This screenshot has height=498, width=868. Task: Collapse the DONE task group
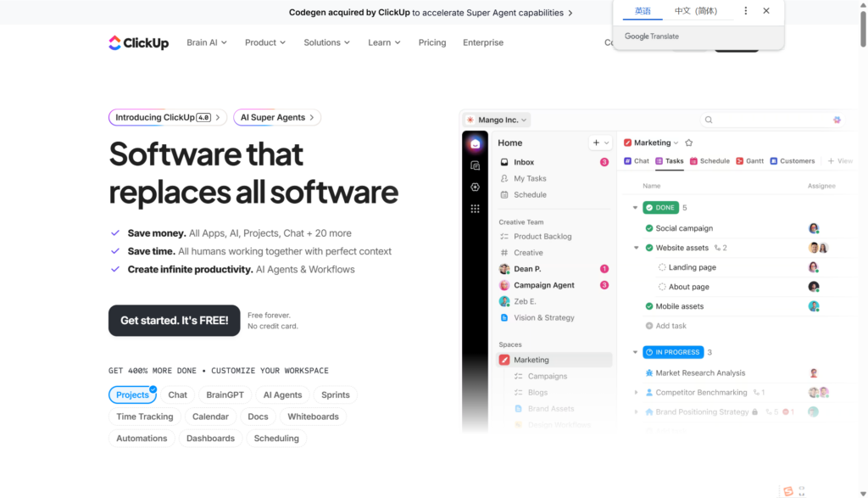pos(635,208)
